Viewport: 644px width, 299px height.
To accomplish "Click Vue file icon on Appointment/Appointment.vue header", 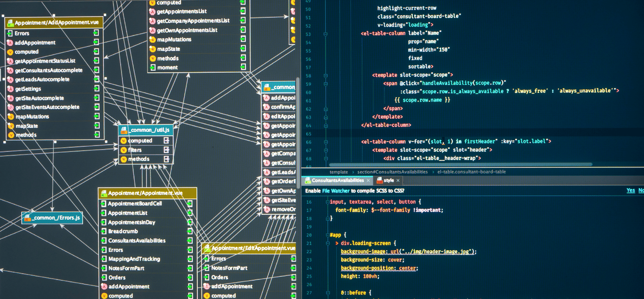I will [x=103, y=193].
